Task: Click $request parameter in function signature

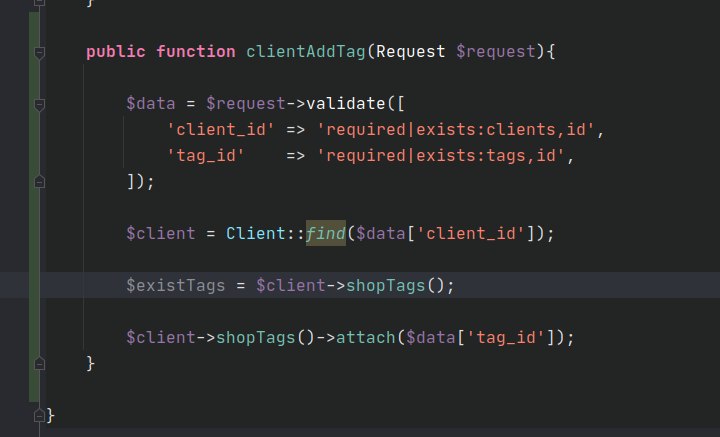Action: point(495,52)
